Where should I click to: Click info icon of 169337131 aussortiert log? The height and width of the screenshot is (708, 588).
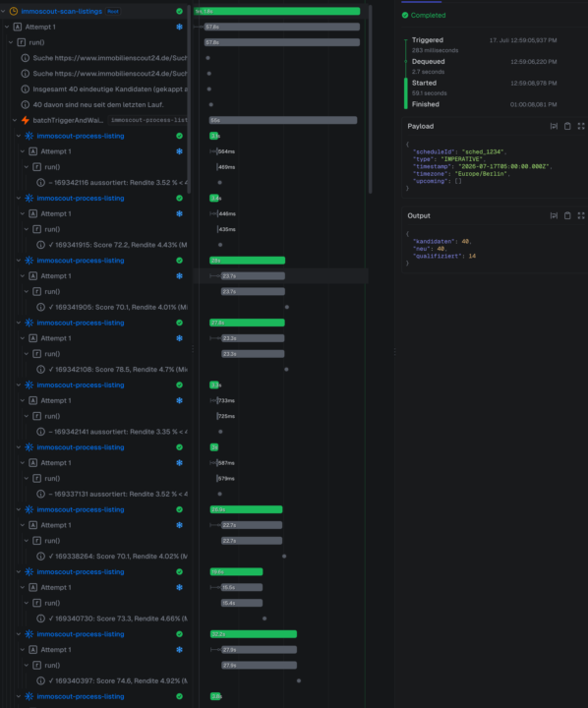(40, 494)
